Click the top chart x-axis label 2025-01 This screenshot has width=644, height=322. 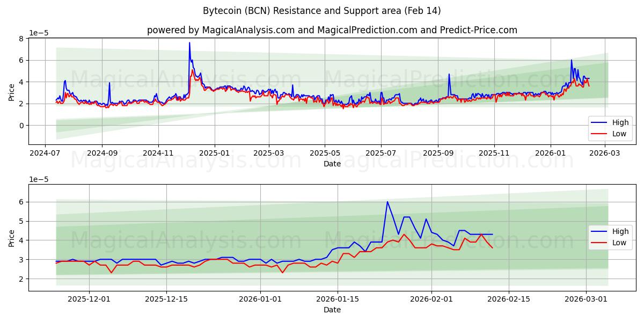215,153
